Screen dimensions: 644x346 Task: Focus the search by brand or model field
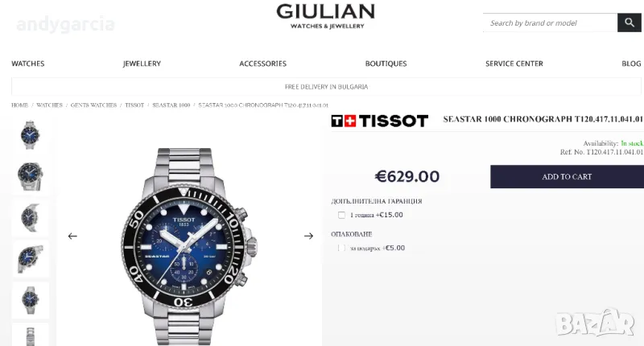coord(551,23)
